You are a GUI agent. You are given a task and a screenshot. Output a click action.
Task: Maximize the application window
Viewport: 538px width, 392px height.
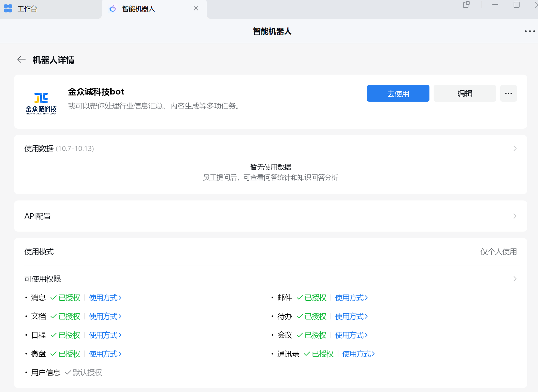[517, 5]
